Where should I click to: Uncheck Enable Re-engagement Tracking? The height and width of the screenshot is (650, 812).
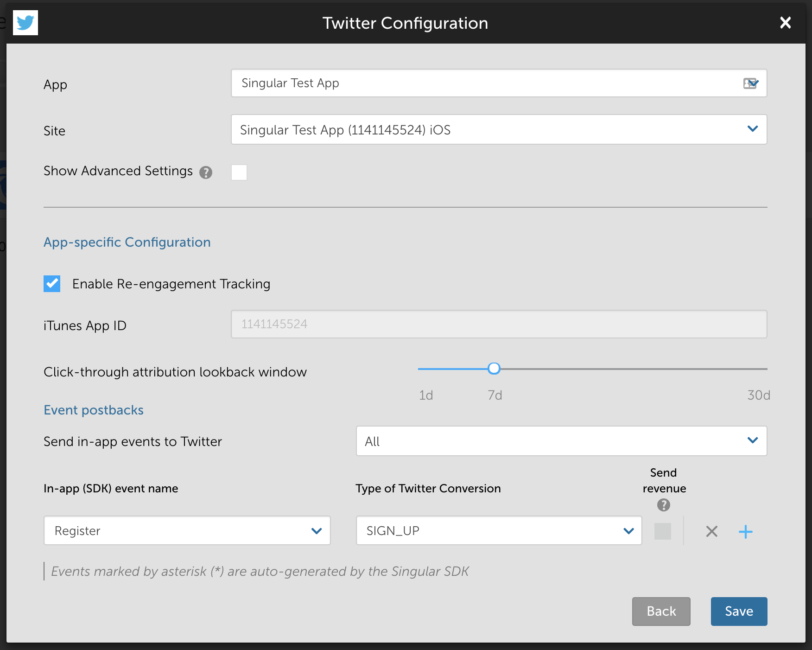coord(52,284)
